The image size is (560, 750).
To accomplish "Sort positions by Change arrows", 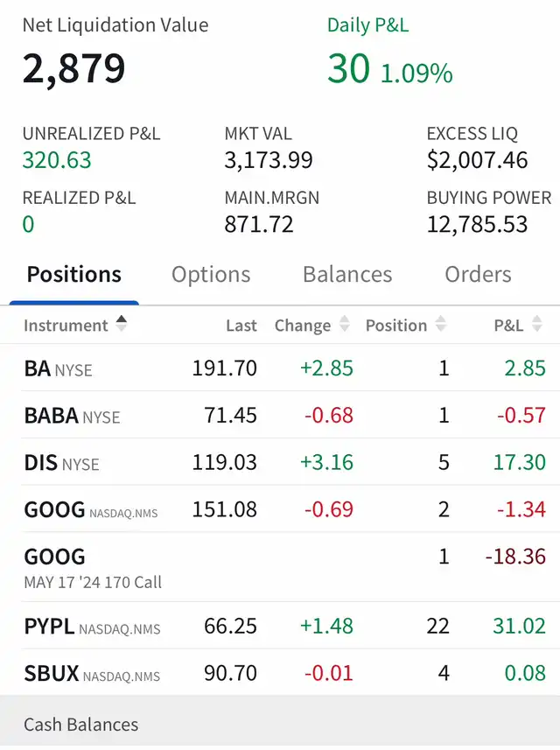I will click(x=345, y=325).
